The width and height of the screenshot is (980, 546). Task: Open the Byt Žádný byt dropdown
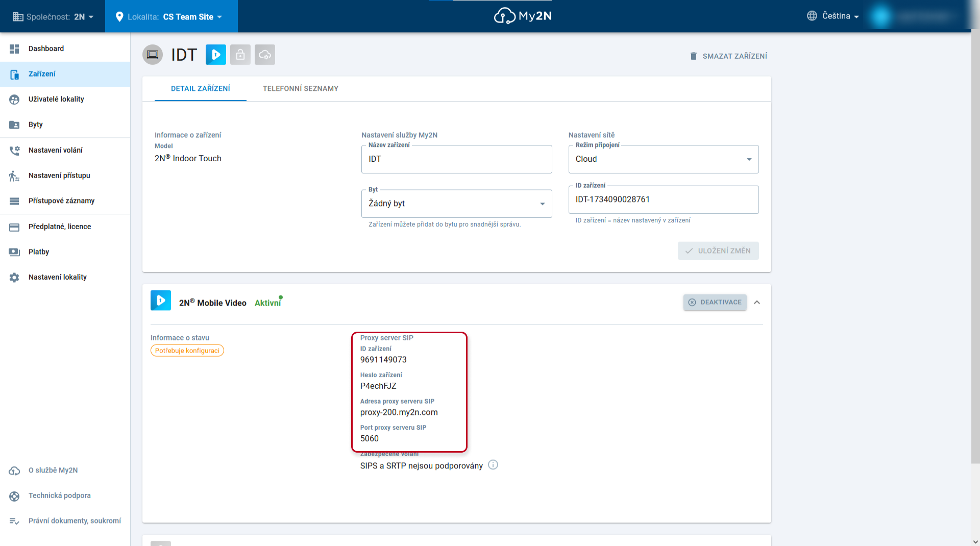[457, 204]
